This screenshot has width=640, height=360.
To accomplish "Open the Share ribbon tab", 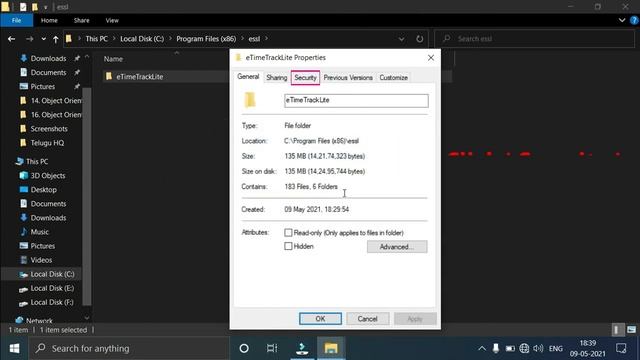I will pyautogui.click(x=81, y=20).
